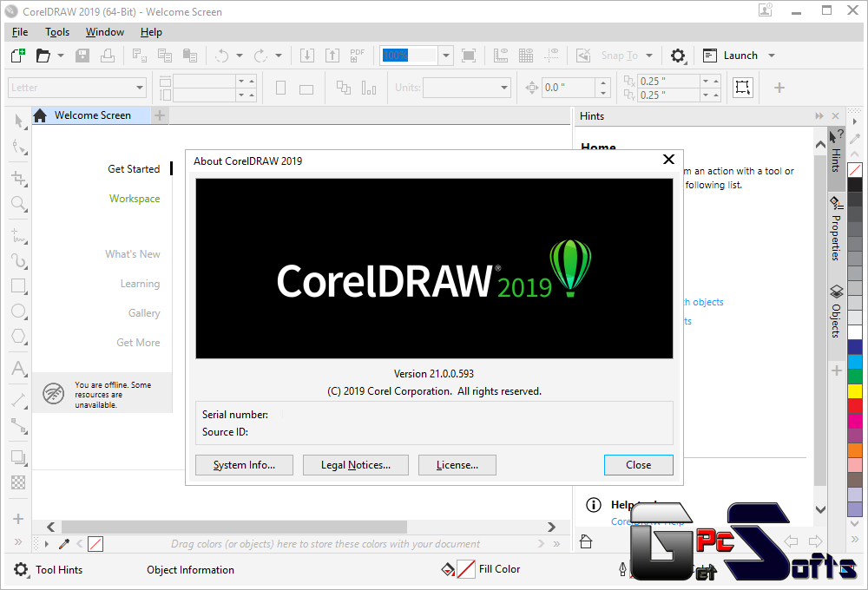Switch to the Objects docker tab
The height and width of the screenshot is (590, 868).
pyautogui.click(x=837, y=311)
